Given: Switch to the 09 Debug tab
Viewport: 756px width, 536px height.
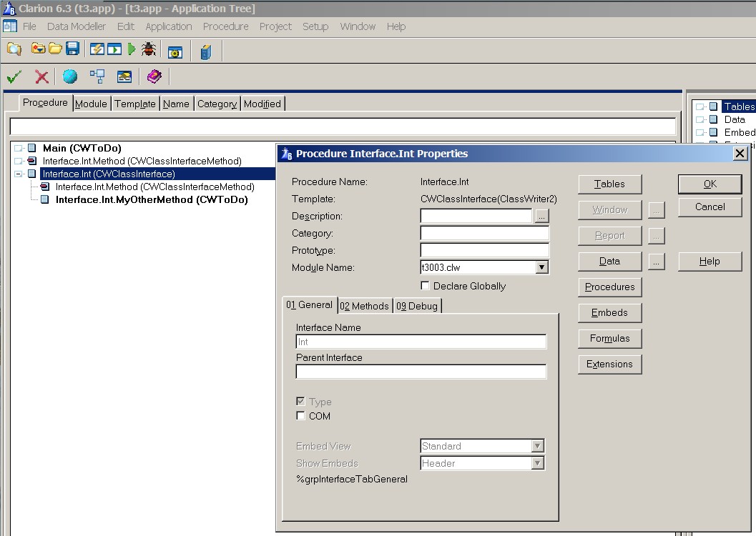Looking at the screenshot, I should coord(417,306).
